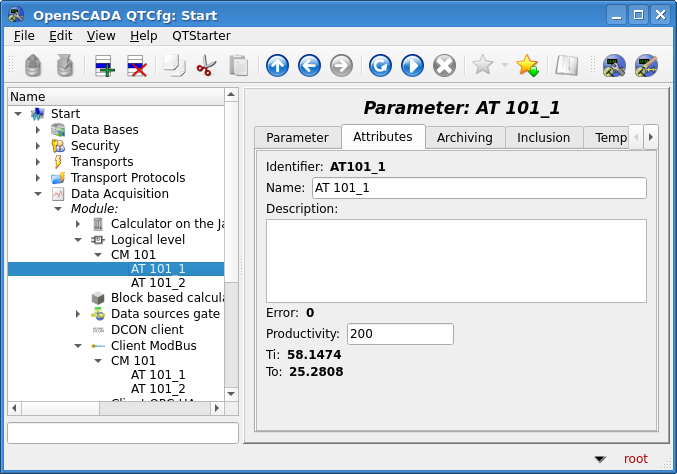This screenshot has width=677, height=474.
Task: Open the manual book icon
Action: click(x=567, y=66)
